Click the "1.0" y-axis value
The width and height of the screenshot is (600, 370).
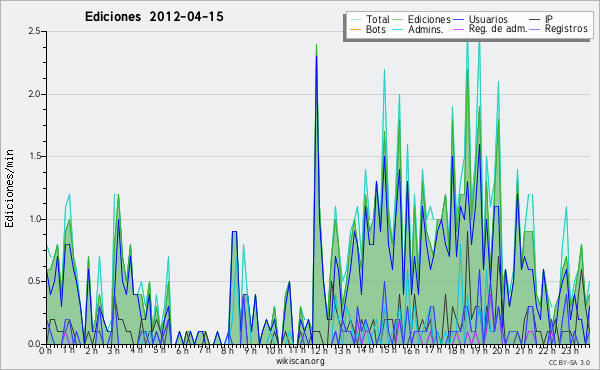[x=34, y=219]
